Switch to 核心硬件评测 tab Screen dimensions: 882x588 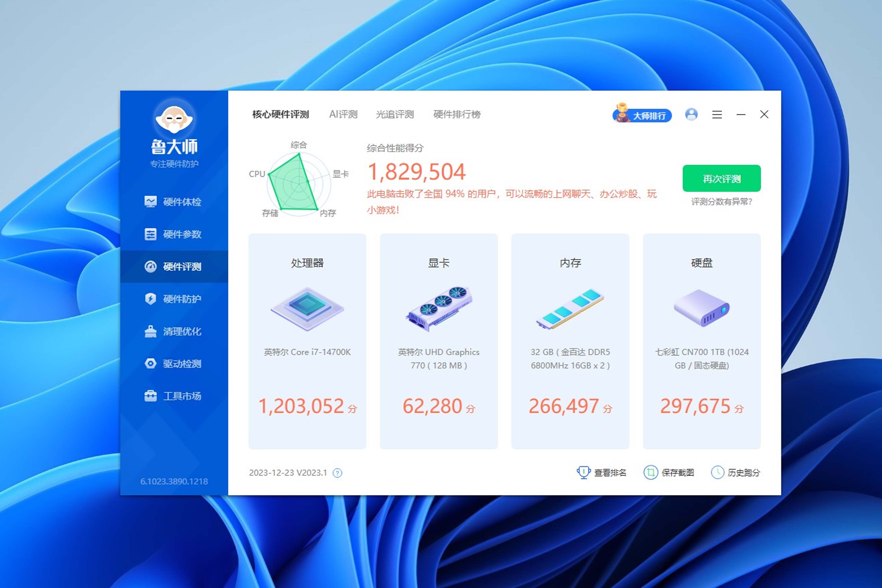(x=281, y=114)
